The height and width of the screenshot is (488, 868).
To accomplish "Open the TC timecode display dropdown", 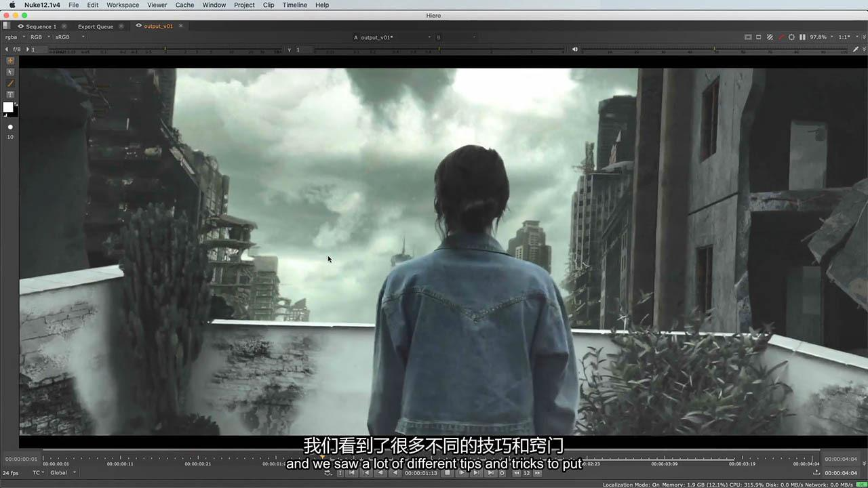I will point(39,472).
